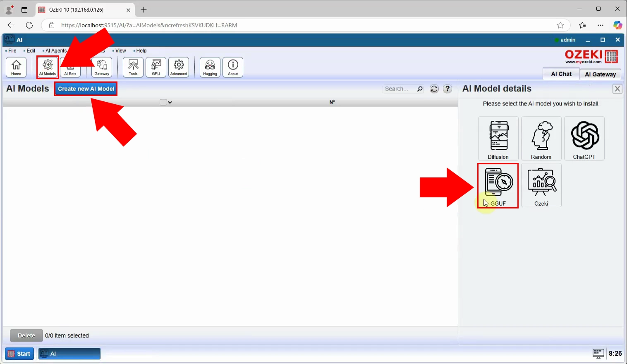Open the browser tab actions icon
This screenshot has height=364, width=627.
pyautogui.click(x=24, y=10)
